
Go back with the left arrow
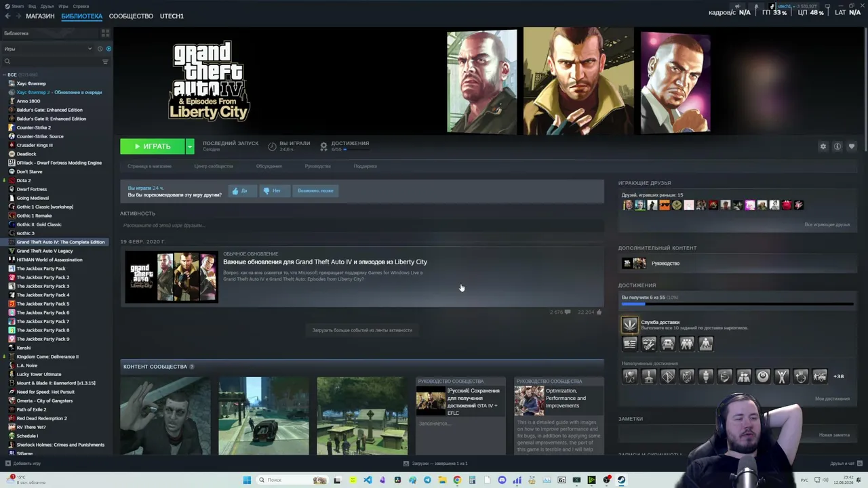[x=7, y=16]
